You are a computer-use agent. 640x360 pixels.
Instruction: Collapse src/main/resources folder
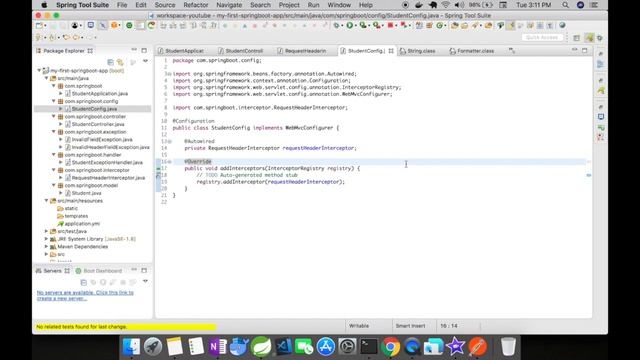(47, 200)
